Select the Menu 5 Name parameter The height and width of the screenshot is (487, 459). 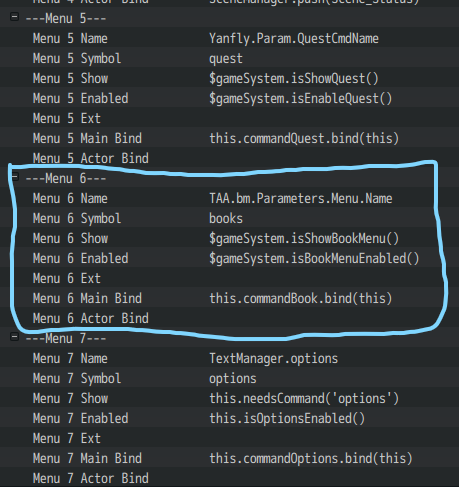70,38
